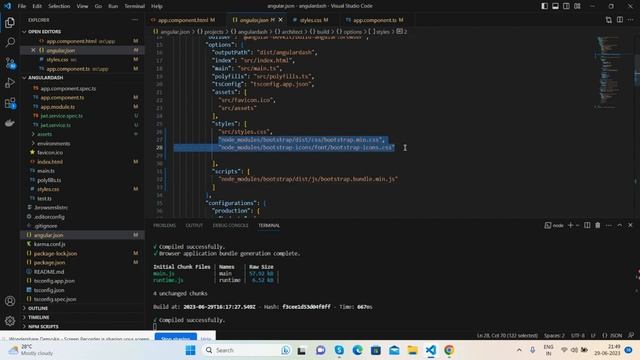
Task: Expand the Outline section
Action: click(x=38, y=308)
